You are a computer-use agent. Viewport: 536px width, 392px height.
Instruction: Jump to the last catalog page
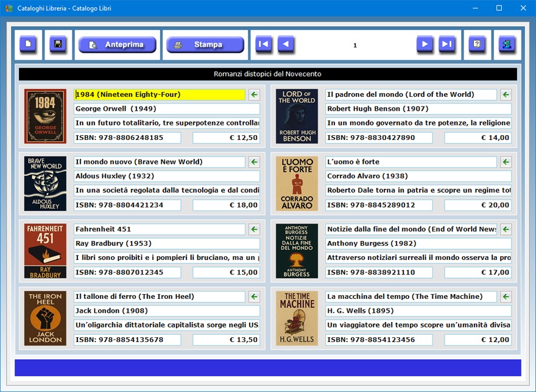(447, 44)
